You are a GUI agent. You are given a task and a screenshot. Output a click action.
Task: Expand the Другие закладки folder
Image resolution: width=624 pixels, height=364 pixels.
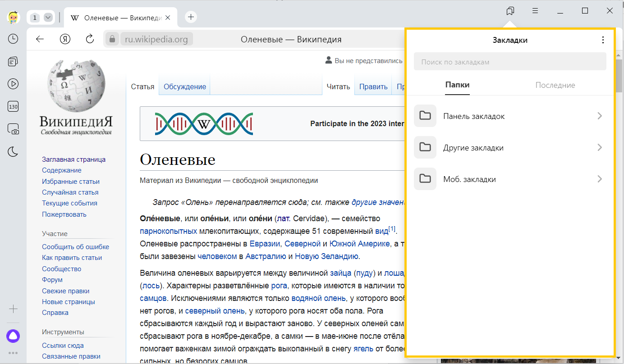[x=509, y=148]
